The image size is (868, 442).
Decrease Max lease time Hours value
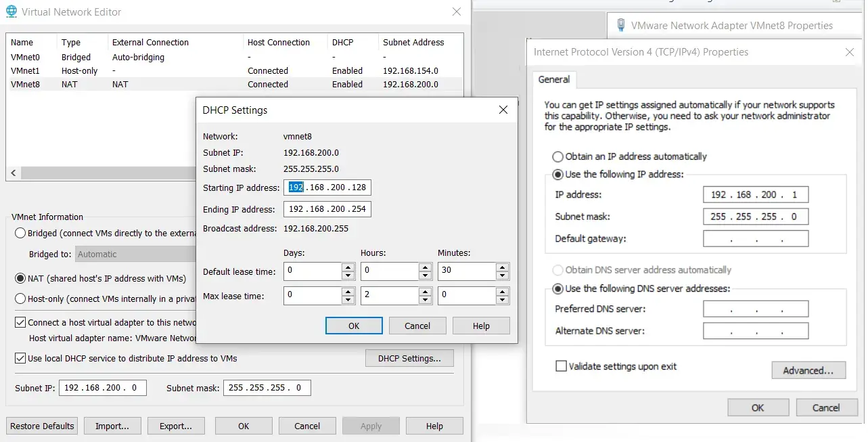coord(426,300)
